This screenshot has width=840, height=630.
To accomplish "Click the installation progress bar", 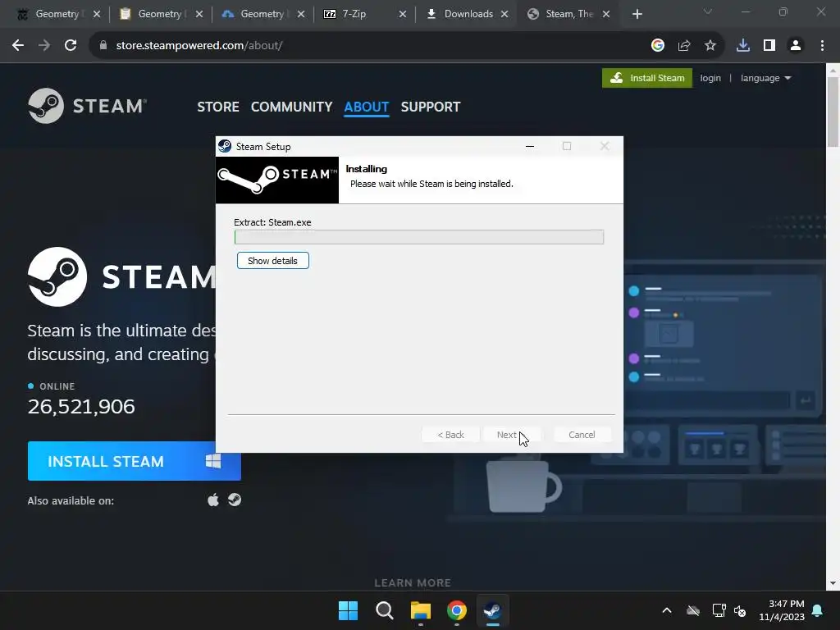I will pos(419,237).
